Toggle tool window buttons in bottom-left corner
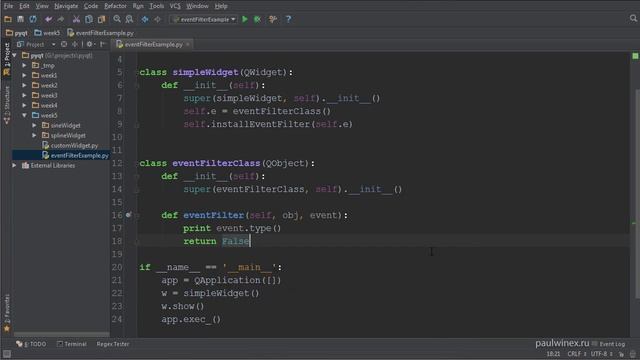This screenshot has width=640, height=360. [x=7, y=353]
